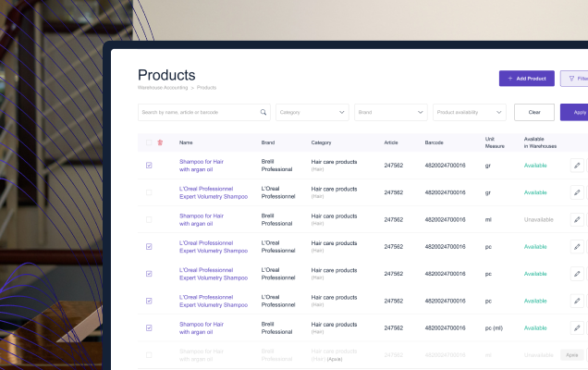588x370 pixels.
Task: Click Available in Warehouses column header
Action: 540,142
